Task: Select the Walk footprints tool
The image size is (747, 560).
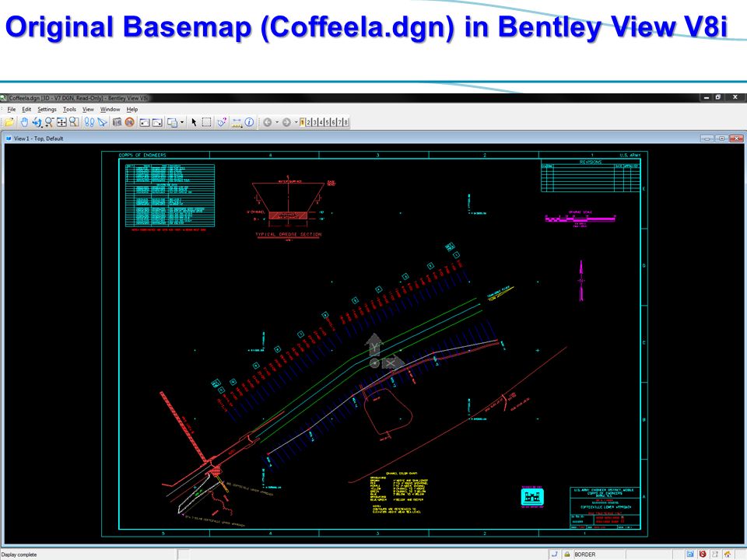Action: click(x=89, y=122)
